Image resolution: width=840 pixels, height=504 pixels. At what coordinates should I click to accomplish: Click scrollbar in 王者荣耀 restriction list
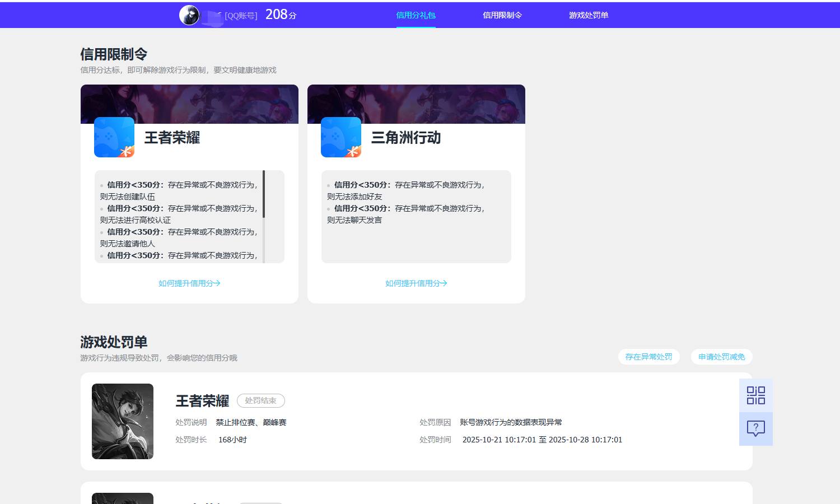264,194
